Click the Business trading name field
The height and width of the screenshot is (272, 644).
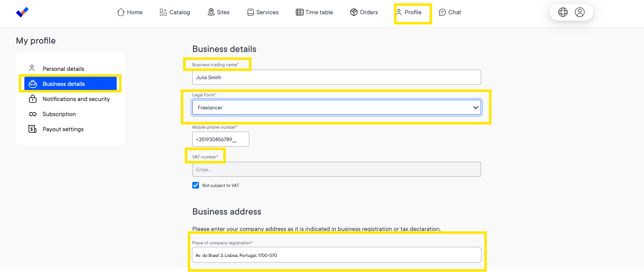coord(337,77)
